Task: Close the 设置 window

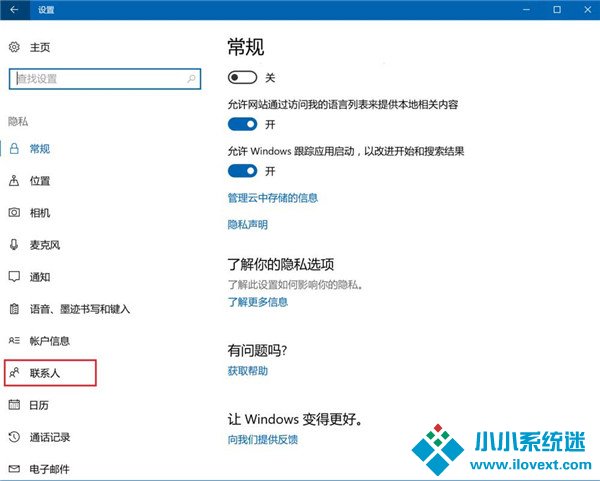Action: tap(588, 10)
